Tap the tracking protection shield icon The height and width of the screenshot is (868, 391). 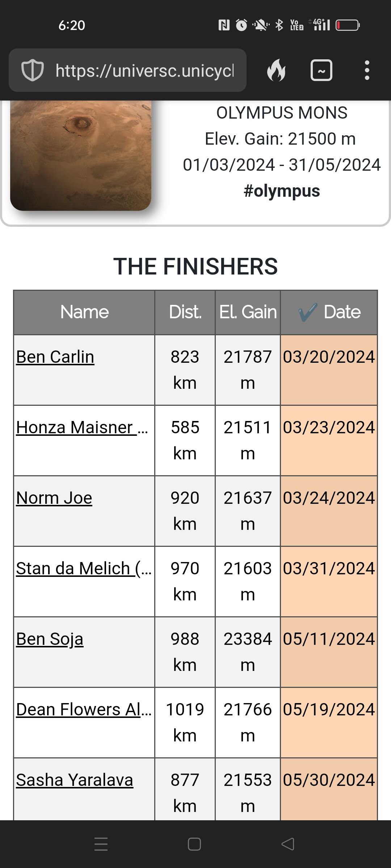pos(33,70)
